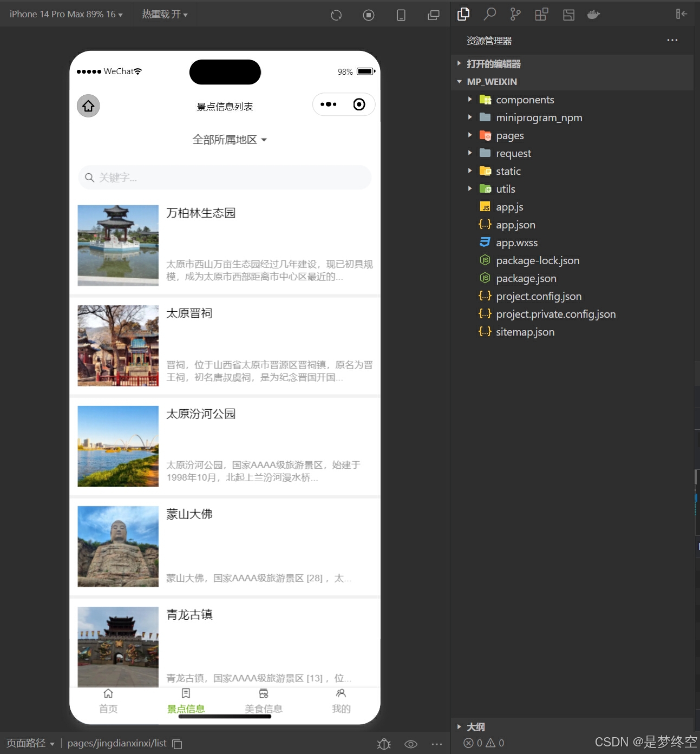Expand the 打开的编辑器 section

click(572, 64)
